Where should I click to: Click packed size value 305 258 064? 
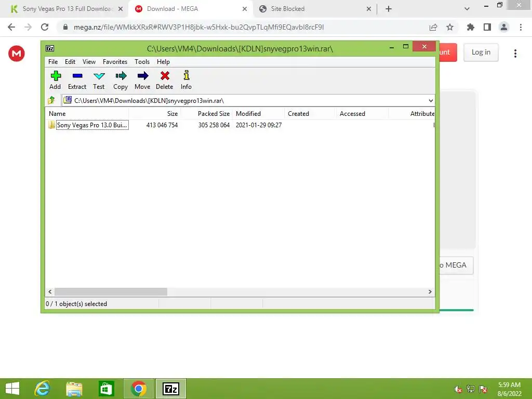point(214,125)
